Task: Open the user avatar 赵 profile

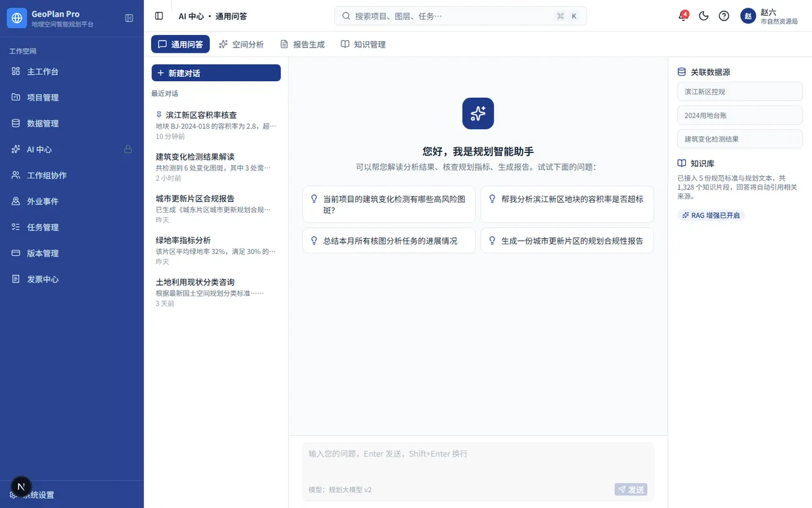Action: (x=748, y=16)
